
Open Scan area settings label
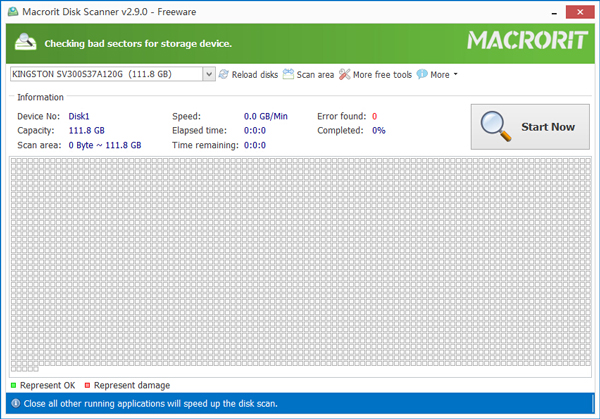coord(315,75)
